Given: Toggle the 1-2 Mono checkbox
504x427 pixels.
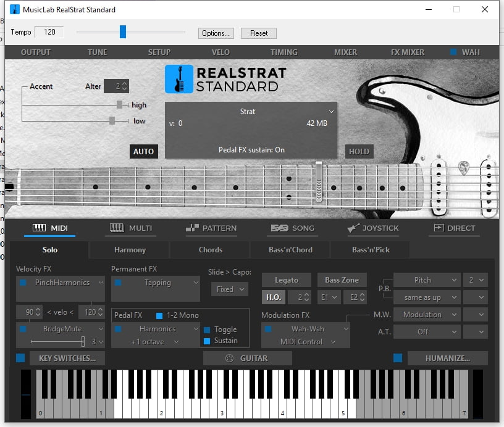Looking at the screenshot, I should [x=159, y=315].
